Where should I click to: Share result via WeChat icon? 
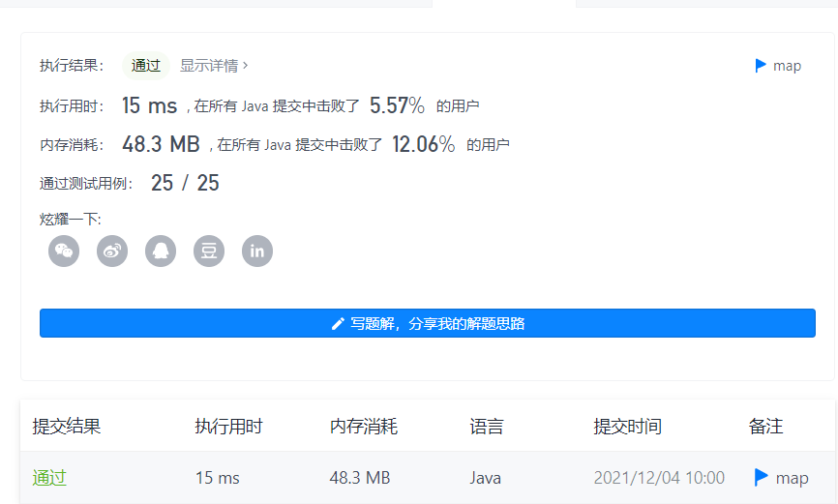tap(64, 251)
